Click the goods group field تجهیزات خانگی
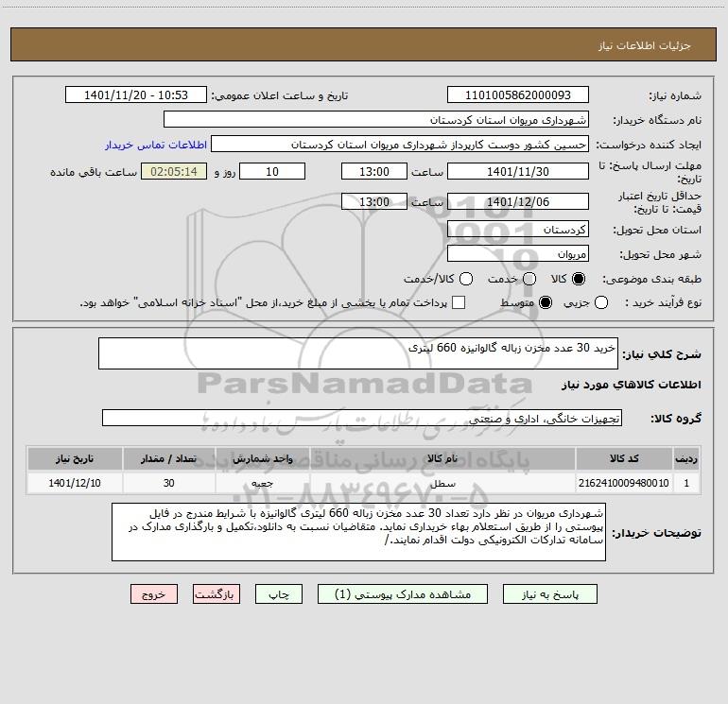 click(x=362, y=418)
